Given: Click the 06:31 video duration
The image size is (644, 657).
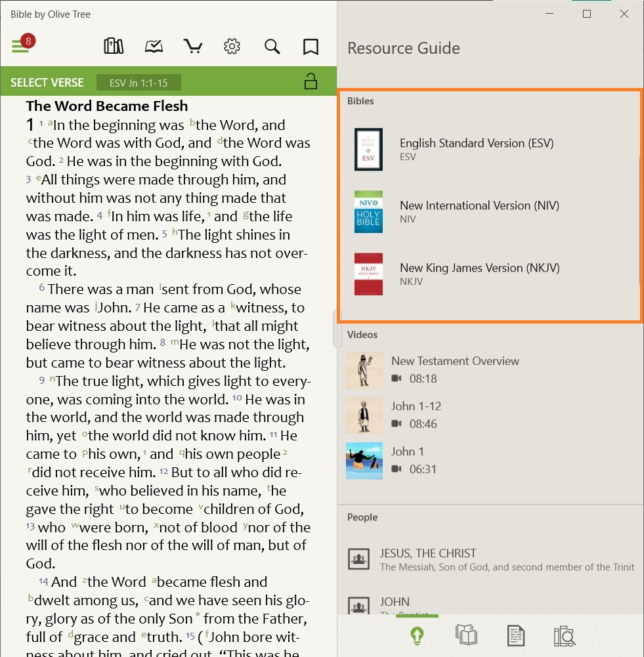Looking at the screenshot, I should pos(423,469).
